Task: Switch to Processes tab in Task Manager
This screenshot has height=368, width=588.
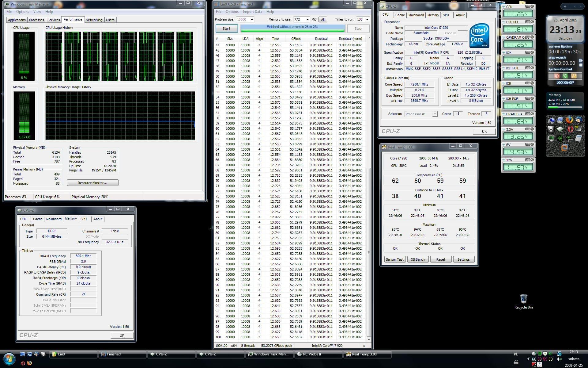Action: tap(36, 20)
